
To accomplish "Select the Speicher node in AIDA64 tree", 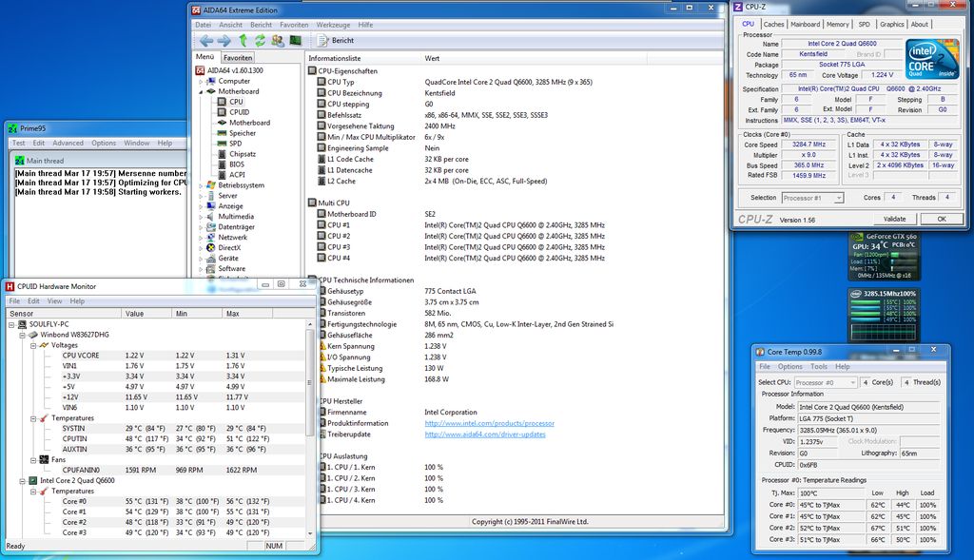I will click(243, 133).
